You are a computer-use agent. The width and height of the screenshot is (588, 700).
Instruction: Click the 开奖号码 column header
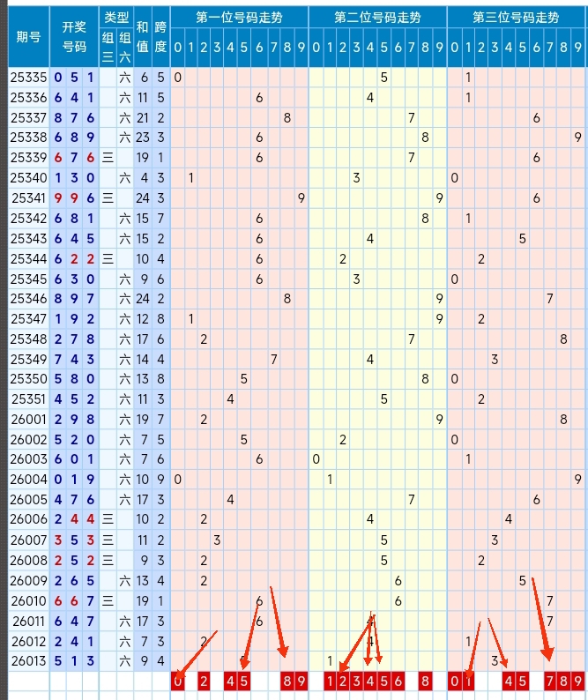click(74, 37)
